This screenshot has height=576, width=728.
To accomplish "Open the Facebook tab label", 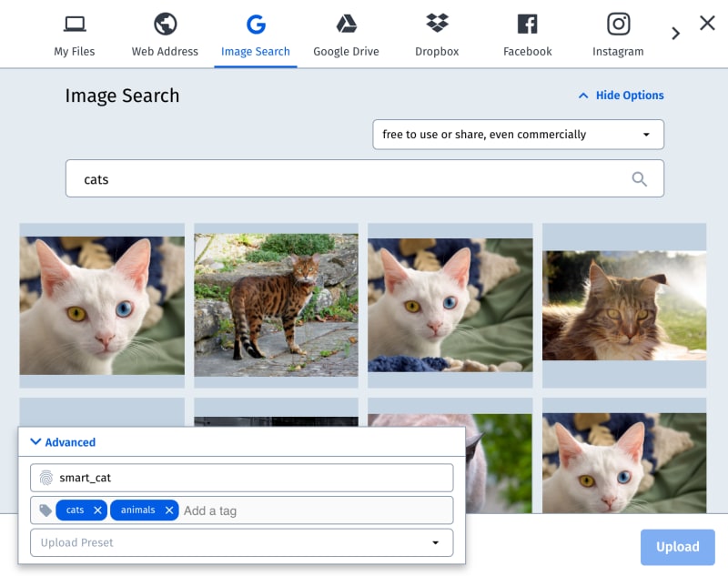I will click(x=528, y=52).
